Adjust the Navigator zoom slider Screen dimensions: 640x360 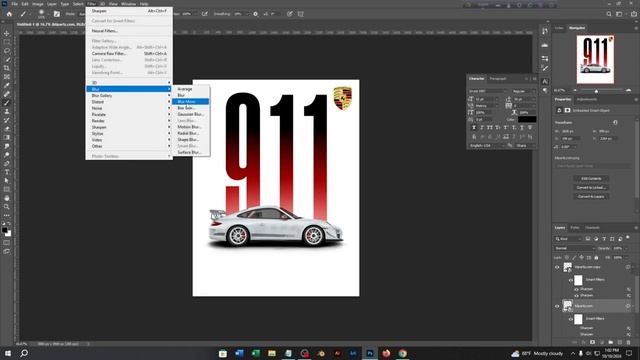click(x=596, y=91)
